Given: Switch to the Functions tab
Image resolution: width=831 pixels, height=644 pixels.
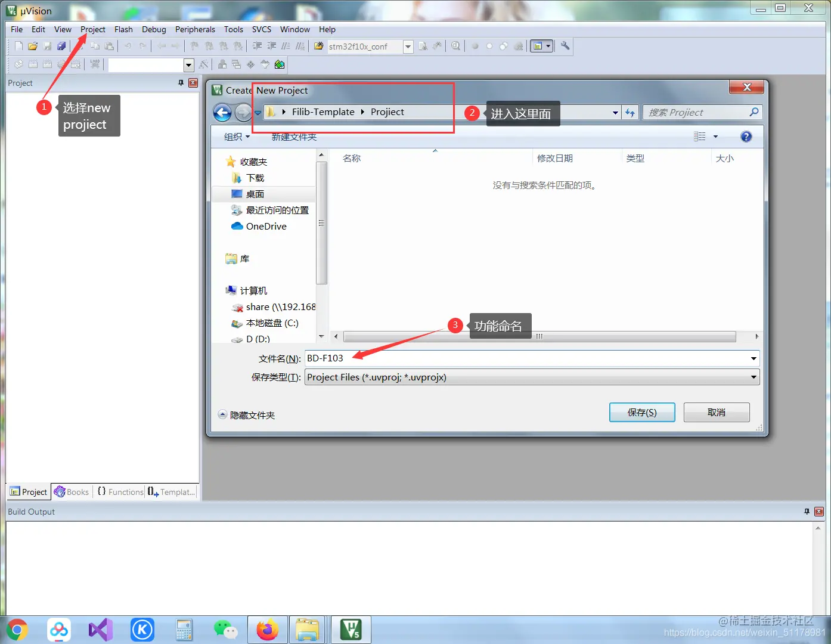Looking at the screenshot, I should click(x=120, y=492).
